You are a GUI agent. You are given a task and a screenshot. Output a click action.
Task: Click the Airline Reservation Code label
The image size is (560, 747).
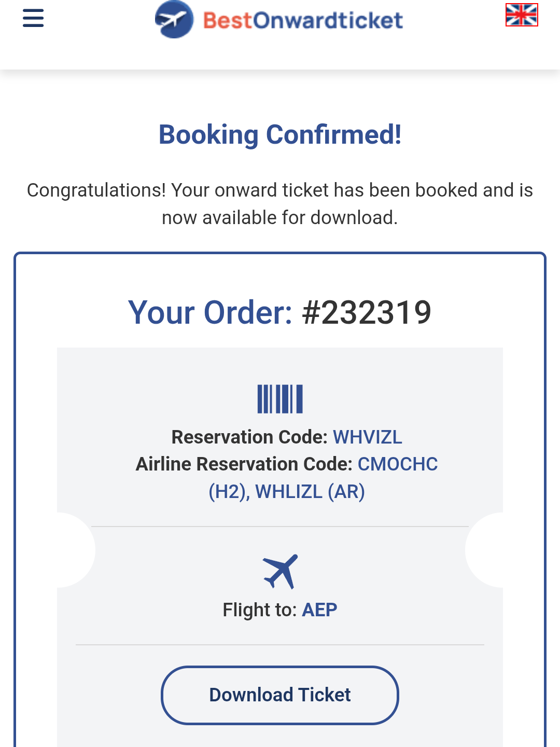pyautogui.click(x=244, y=464)
